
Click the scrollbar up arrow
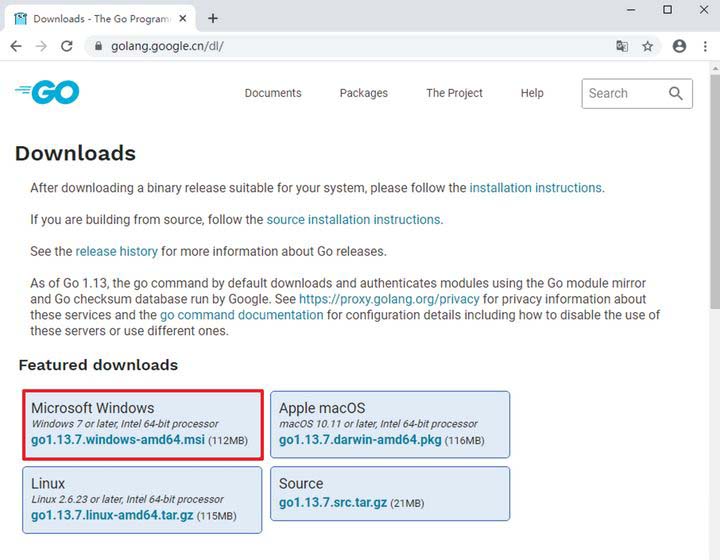pos(715,68)
